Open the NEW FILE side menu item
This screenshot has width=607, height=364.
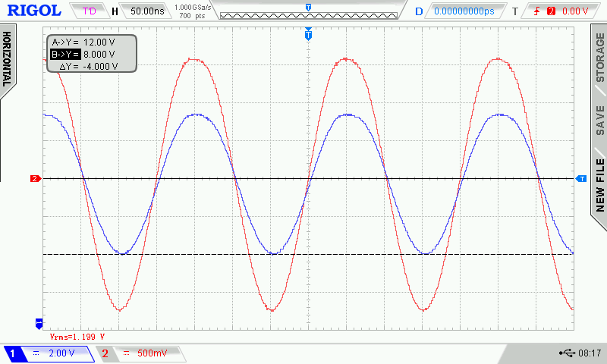[600, 184]
